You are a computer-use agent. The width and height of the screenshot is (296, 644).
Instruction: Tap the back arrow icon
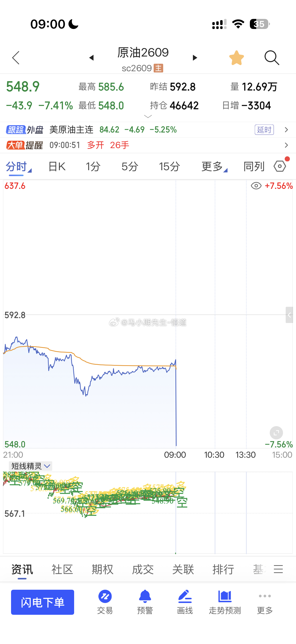(x=16, y=58)
